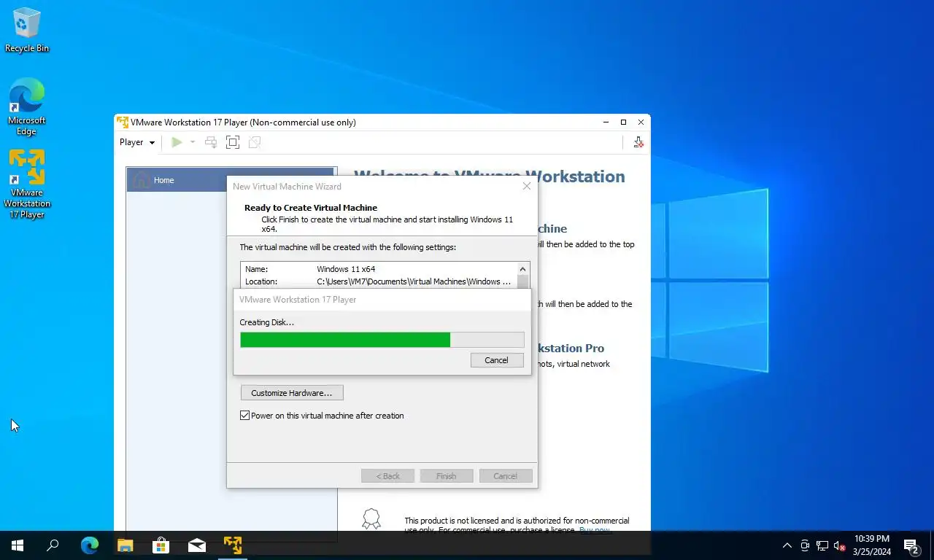The height and width of the screenshot is (560, 934).
Task: Open the notification center icon
Action: point(911,545)
